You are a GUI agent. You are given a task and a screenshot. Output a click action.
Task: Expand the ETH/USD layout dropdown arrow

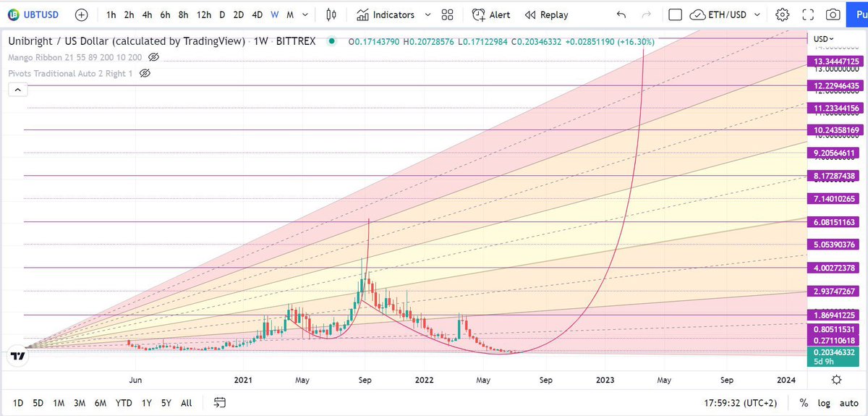pos(757,14)
